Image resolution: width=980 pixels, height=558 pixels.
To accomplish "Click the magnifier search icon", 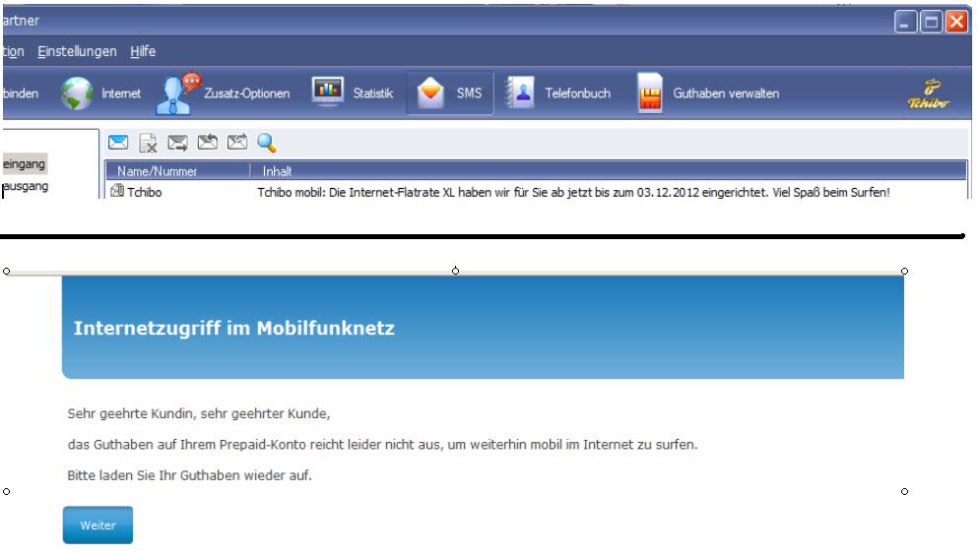I will click(x=267, y=143).
